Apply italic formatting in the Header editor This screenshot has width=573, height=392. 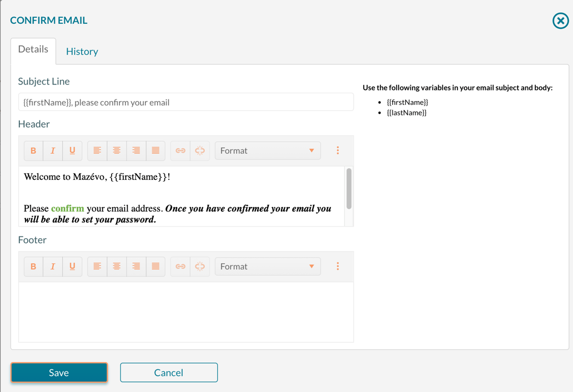click(53, 150)
